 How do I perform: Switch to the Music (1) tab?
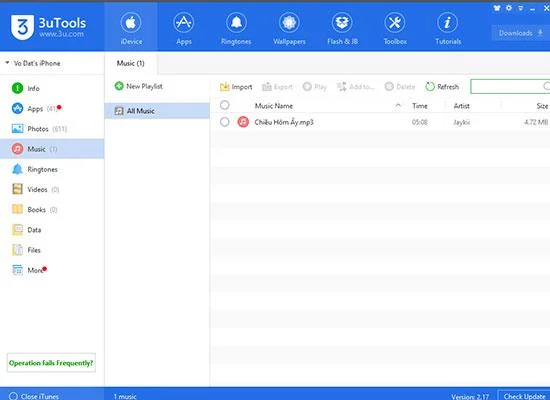pos(130,63)
